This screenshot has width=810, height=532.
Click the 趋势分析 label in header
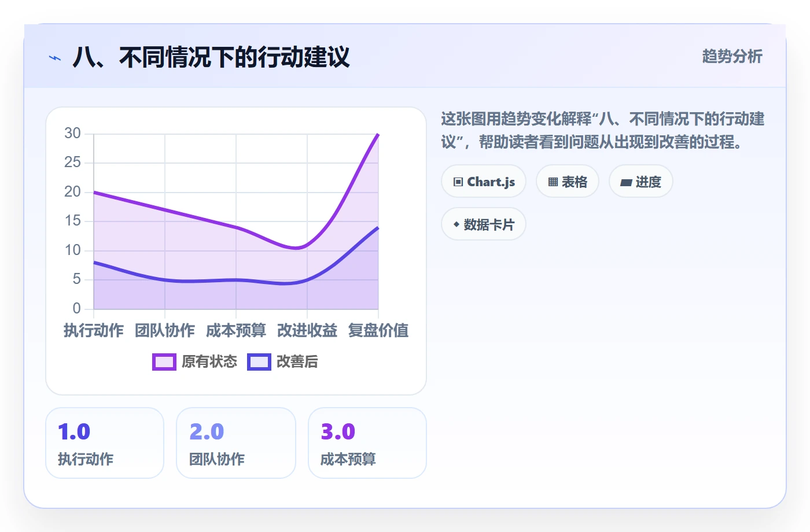point(732,57)
